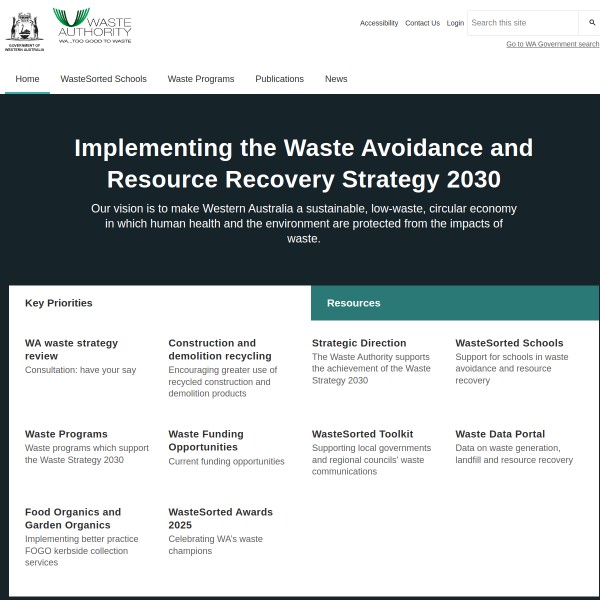Open the Home menu item
The height and width of the screenshot is (600, 600).
[27, 79]
